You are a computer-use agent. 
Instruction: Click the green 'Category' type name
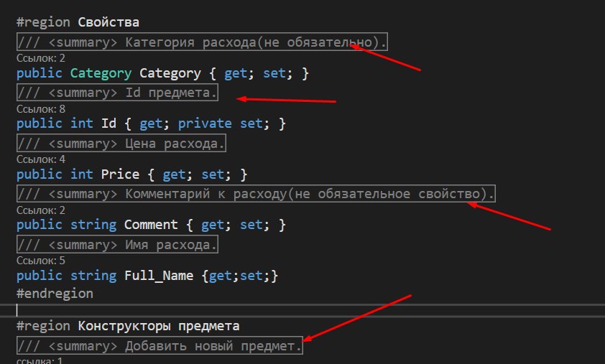pos(101,73)
